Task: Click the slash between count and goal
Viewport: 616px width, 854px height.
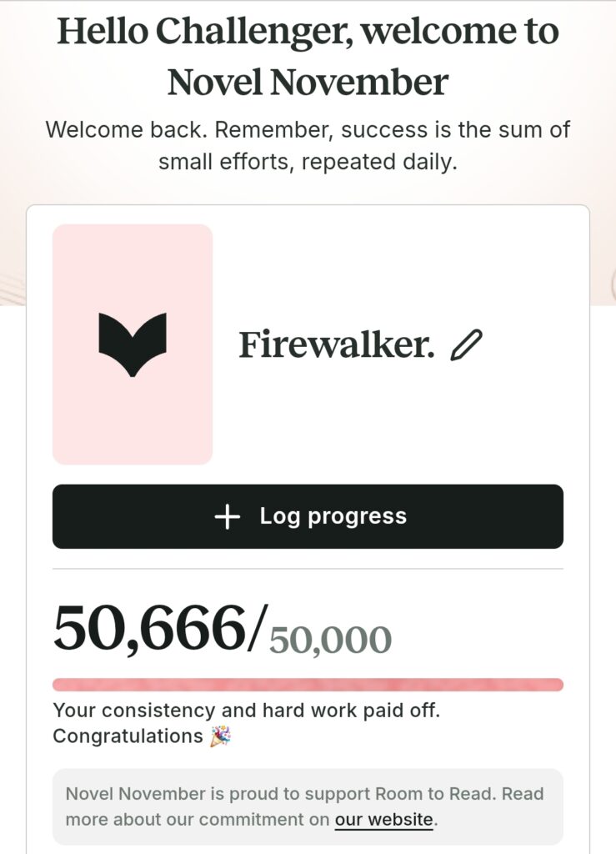Action: pos(258,627)
